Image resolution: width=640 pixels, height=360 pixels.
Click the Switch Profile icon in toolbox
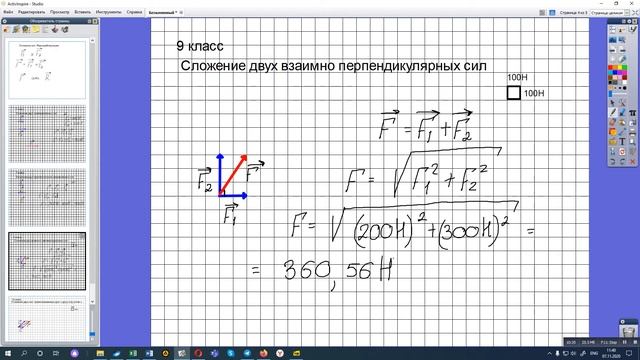click(x=622, y=29)
